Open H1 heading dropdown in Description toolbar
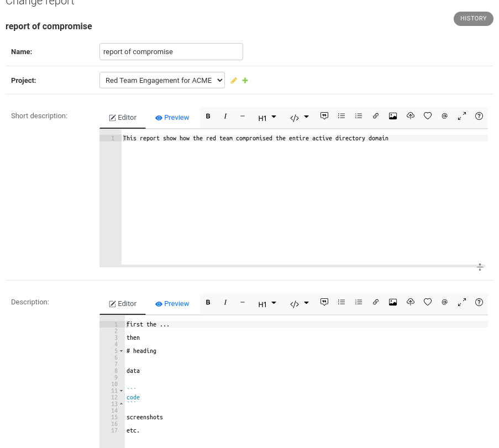 (x=267, y=304)
